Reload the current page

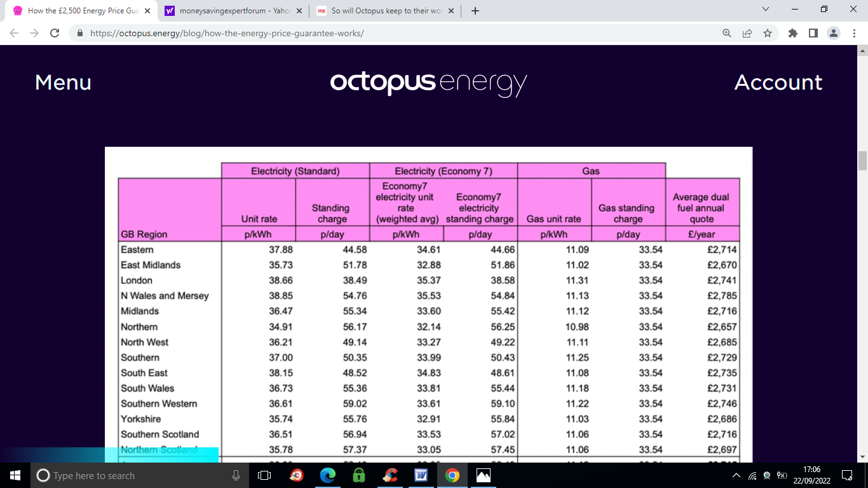click(55, 33)
